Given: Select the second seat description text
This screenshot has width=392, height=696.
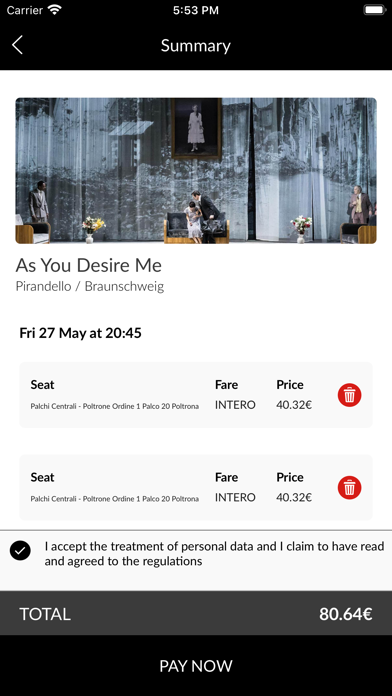Looking at the screenshot, I should point(115,499).
